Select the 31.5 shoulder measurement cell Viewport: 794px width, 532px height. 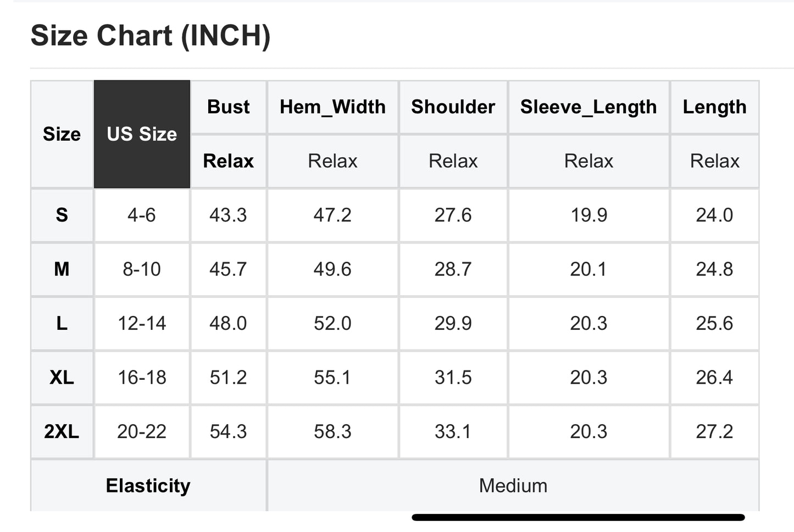pyautogui.click(x=453, y=378)
